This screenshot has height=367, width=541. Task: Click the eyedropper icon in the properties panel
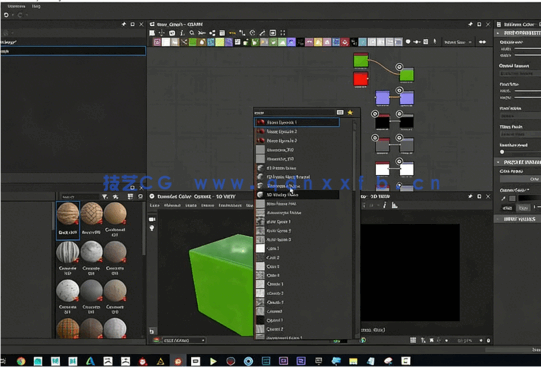(x=503, y=198)
